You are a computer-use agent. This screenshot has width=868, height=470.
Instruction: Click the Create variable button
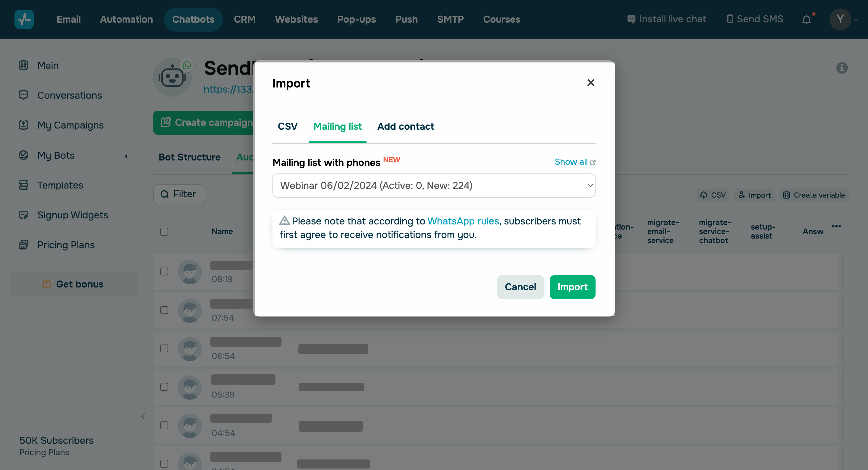click(813, 195)
